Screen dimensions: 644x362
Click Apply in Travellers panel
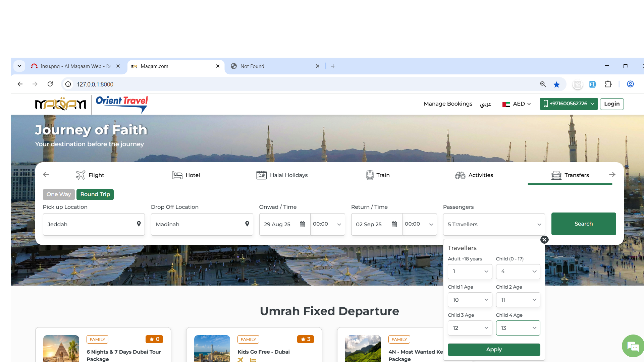494,349
